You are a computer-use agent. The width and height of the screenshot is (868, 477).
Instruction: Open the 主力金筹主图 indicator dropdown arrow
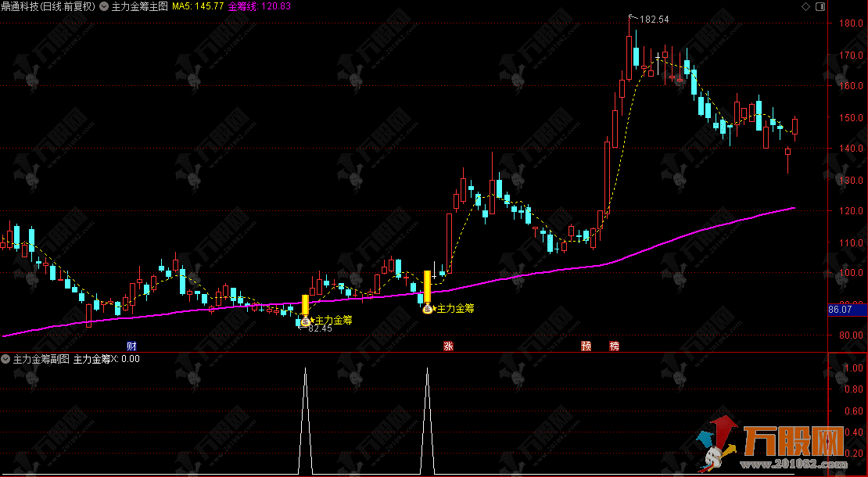(105, 6)
